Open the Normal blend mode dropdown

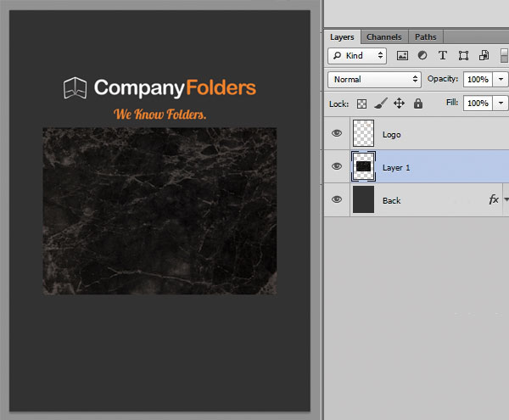click(374, 80)
